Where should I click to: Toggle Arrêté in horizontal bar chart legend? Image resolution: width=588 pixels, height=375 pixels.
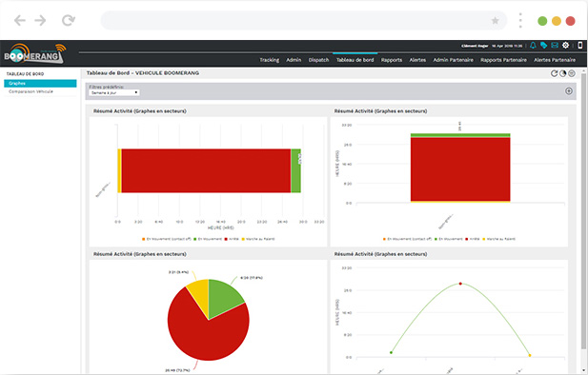[232, 239]
